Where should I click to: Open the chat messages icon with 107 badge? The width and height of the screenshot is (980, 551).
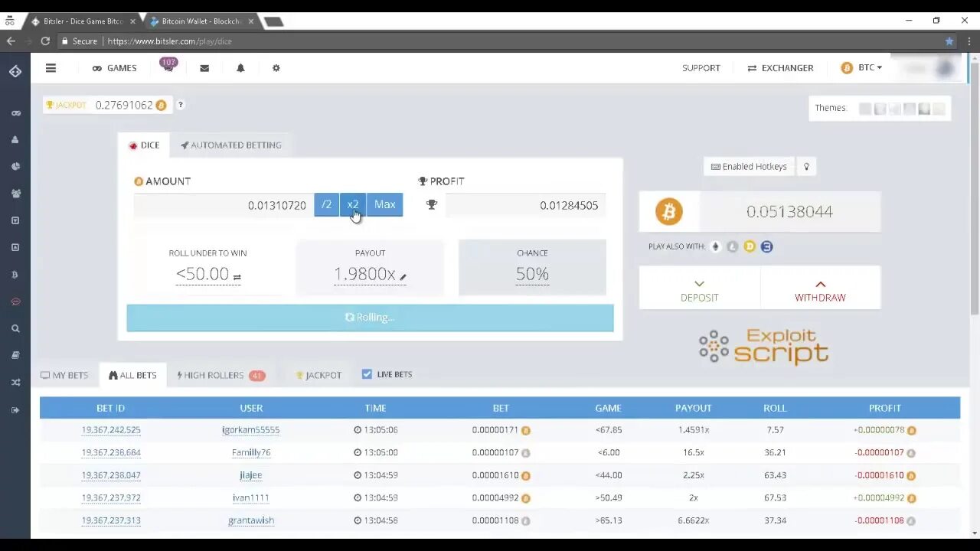click(168, 67)
